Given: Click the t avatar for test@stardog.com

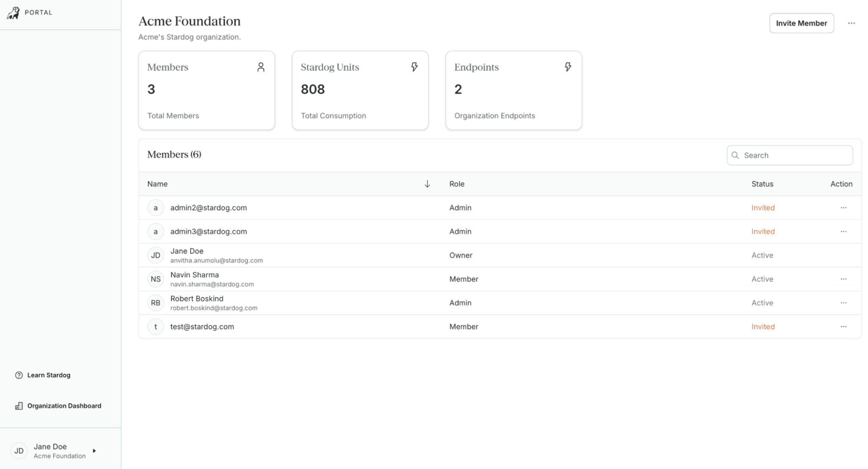Looking at the screenshot, I should tap(156, 326).
